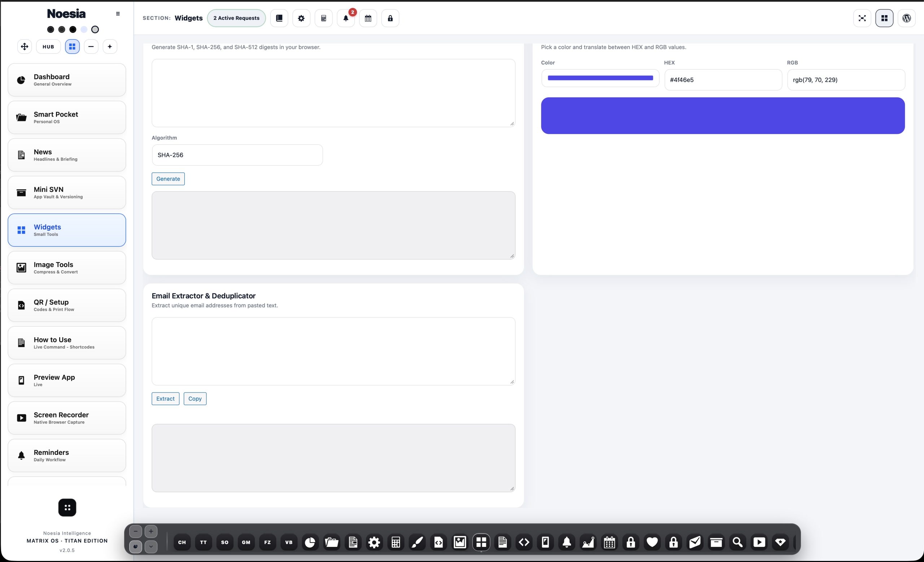The image size is (924, 562).
Task: Expand the chevron-down button in dock
Action: (151, 546)
